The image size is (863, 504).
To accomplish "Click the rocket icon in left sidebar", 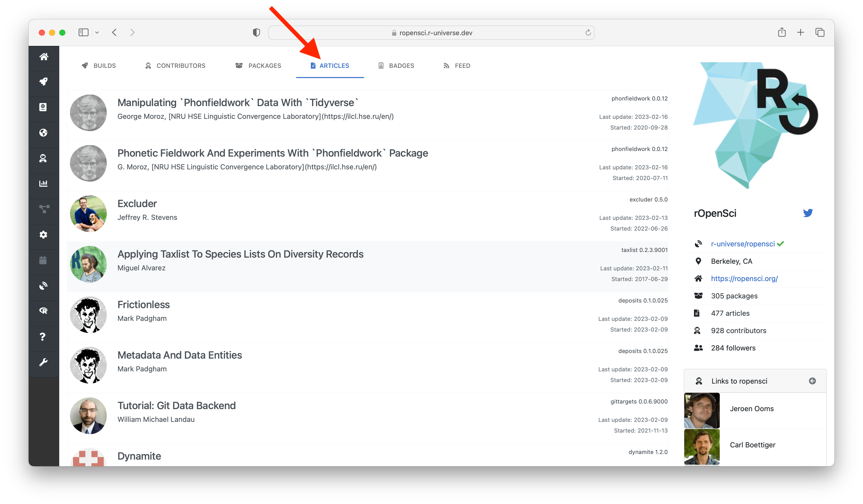I will pyautogui.click(x=43, y=82).
